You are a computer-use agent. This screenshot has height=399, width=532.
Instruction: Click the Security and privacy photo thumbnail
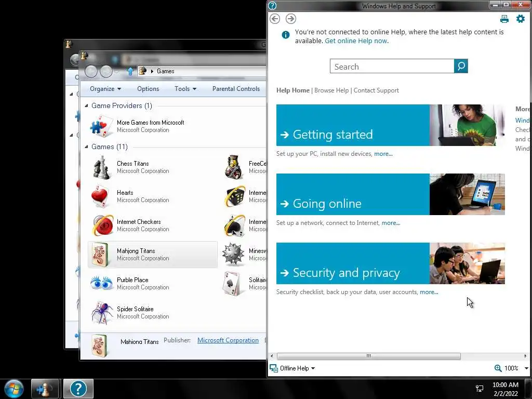point(467,263)
